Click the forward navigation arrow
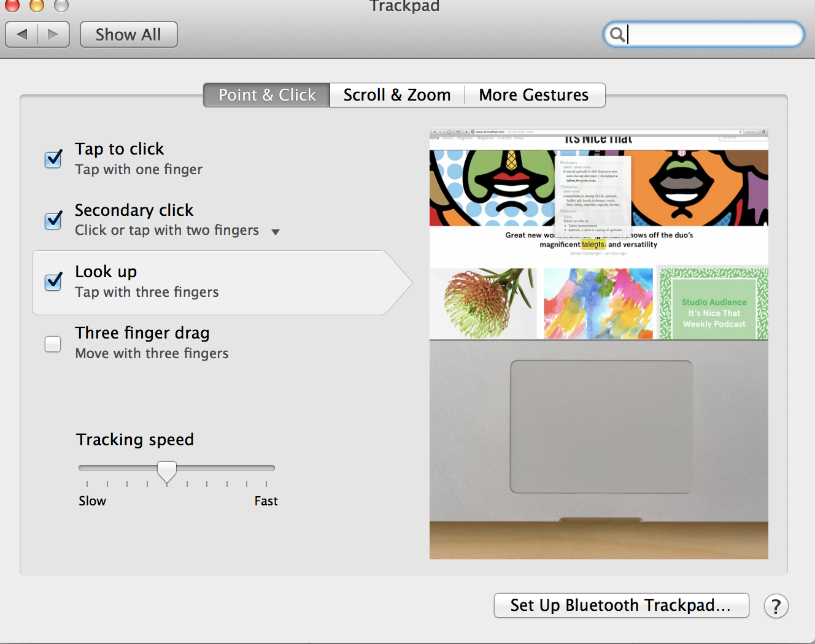The image size is (815, 644). click(54, 34)
